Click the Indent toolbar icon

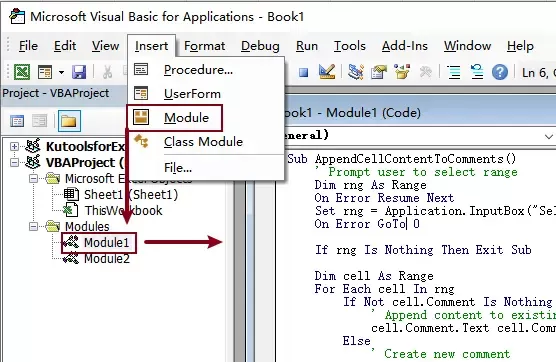click(454, 72)
